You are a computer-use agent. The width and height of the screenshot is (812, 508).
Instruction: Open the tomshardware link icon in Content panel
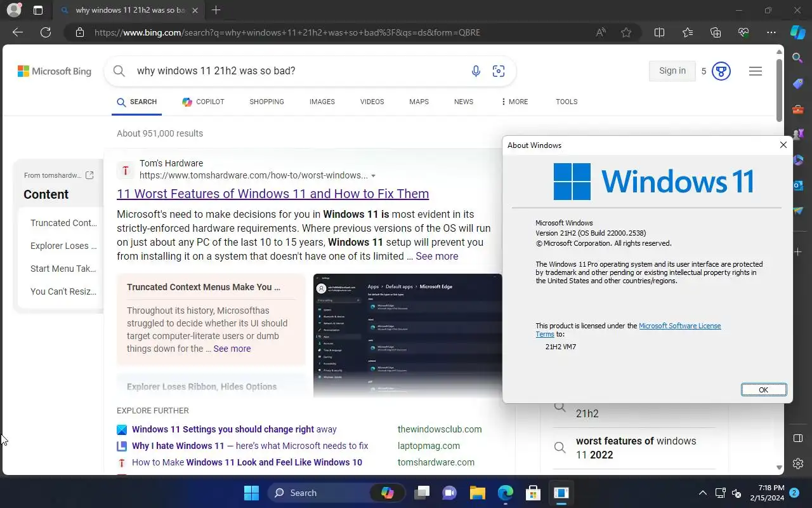coord(89,175)
